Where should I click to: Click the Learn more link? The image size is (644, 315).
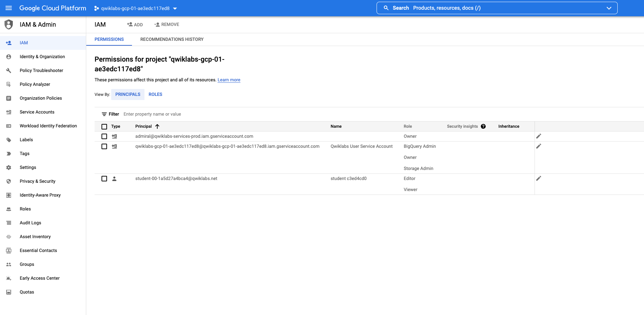click(x=229, y=80)
